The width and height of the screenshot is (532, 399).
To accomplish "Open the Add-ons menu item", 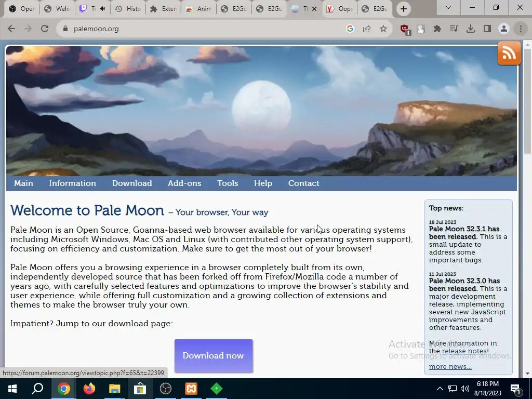I will tap(184, 183).
